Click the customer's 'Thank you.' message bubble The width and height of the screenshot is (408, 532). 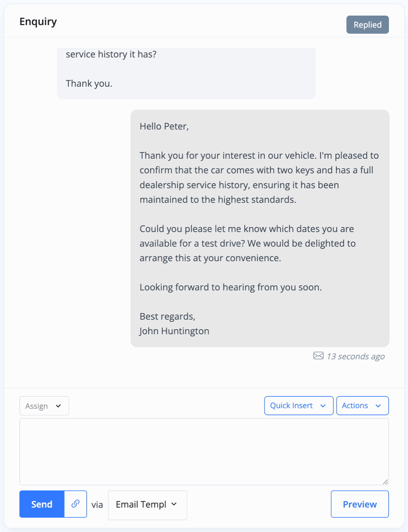[x=186, y=73]
